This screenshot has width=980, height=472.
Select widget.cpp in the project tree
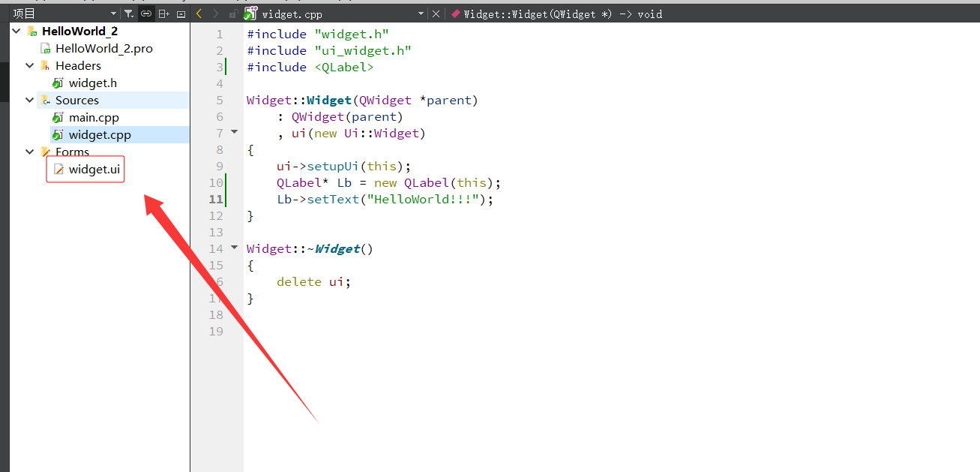pos(100,135)
